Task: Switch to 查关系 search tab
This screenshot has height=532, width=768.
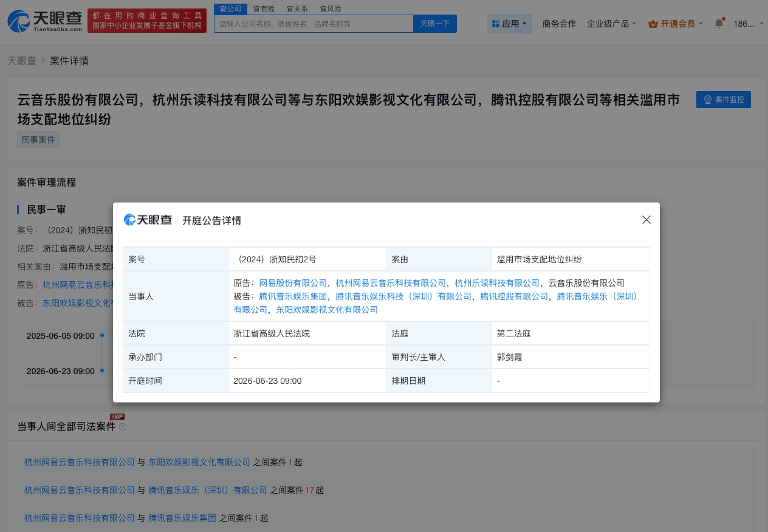Action: [297, 9]
